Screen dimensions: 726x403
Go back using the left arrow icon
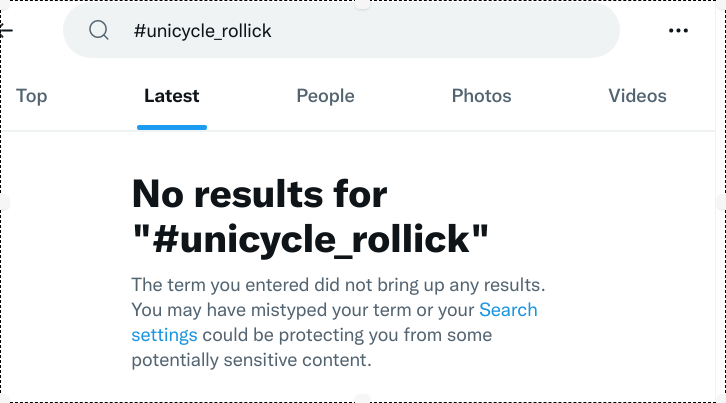pyautogui.click(x=6, y=31)
